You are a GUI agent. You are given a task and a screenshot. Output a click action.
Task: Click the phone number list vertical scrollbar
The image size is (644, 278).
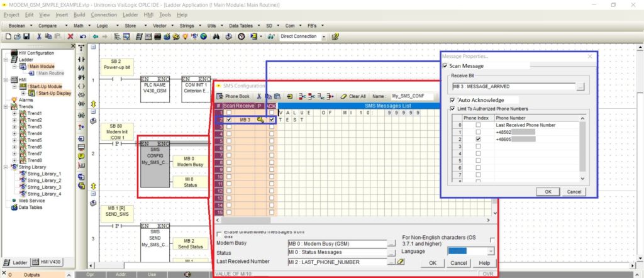pos(582,148)
